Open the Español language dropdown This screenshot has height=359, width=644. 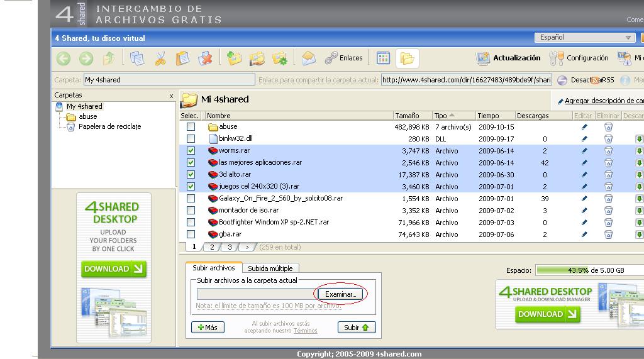click(x=584, y=37)
